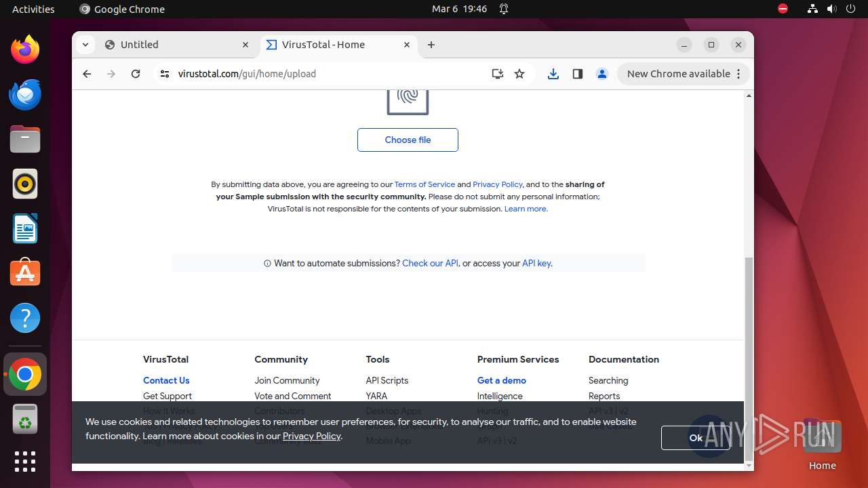This screenshot has height=488, width=868.
Task: Open Get Support footer link
Action: 167,396
